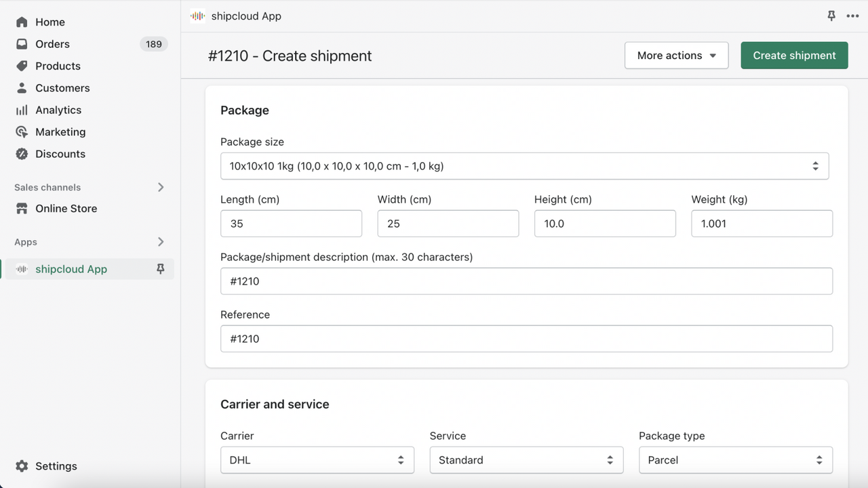The width and height of the screenshot is (868, 488).
Task: Click the Online Store storefront icon
Action: point(22,209)
